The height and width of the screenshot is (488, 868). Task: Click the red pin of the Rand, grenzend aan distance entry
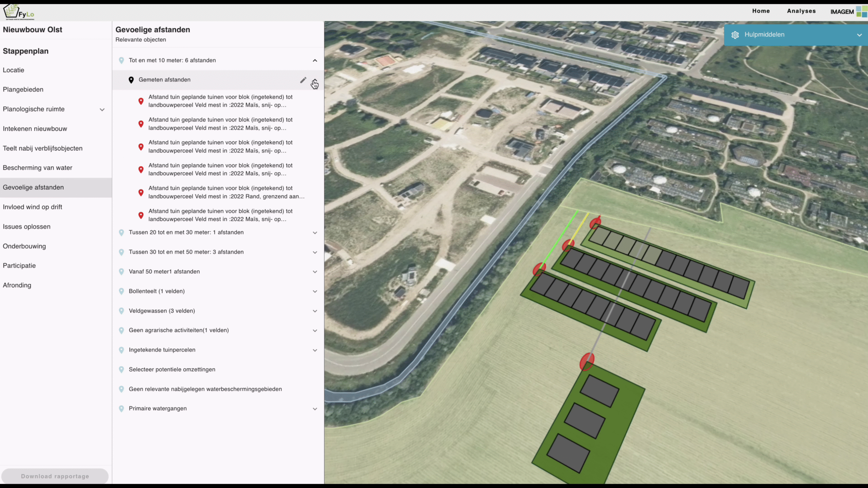(x=141, y=192)
